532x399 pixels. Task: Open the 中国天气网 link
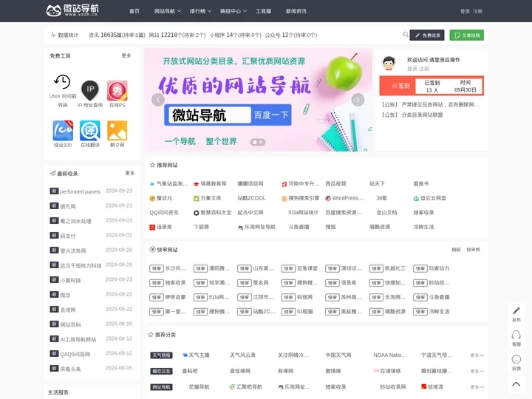tap(338, 355)
